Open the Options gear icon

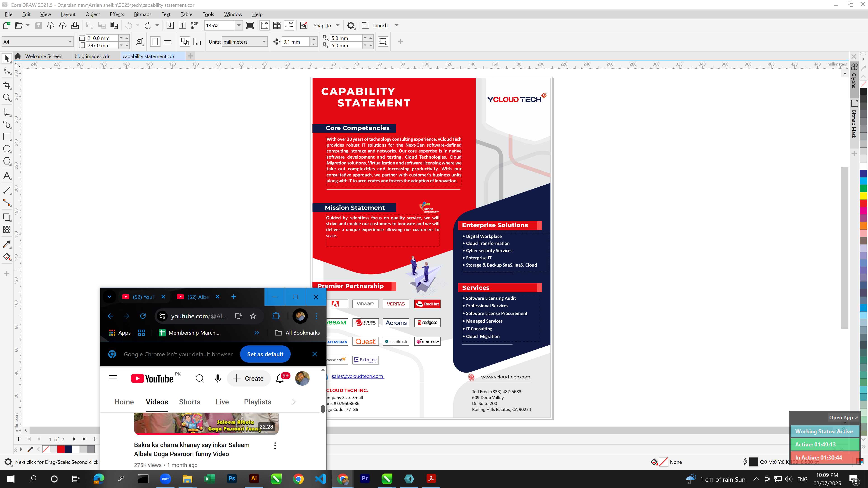pos(351,26)
